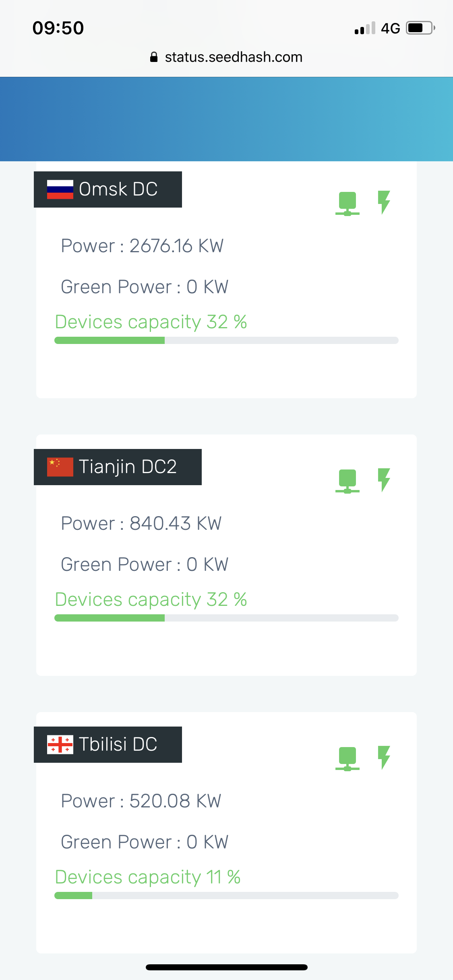Tap the home indicator bar at bottom

pos(226,967)
